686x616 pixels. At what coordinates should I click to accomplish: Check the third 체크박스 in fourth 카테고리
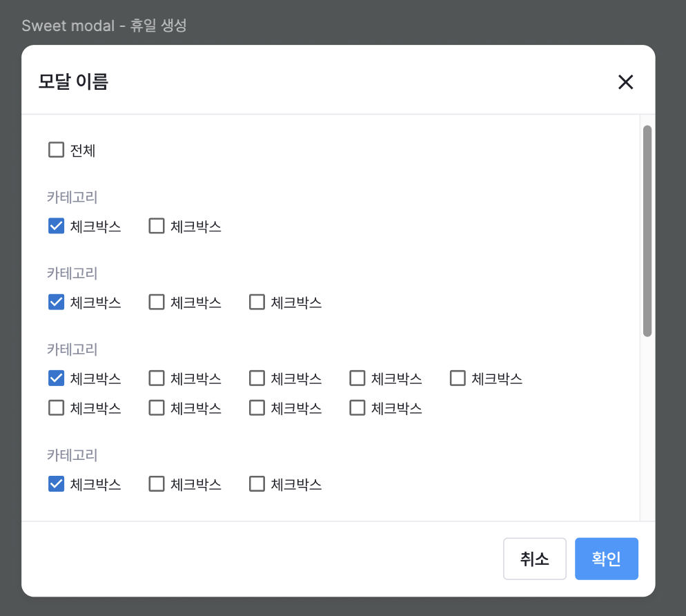point(256,483)
